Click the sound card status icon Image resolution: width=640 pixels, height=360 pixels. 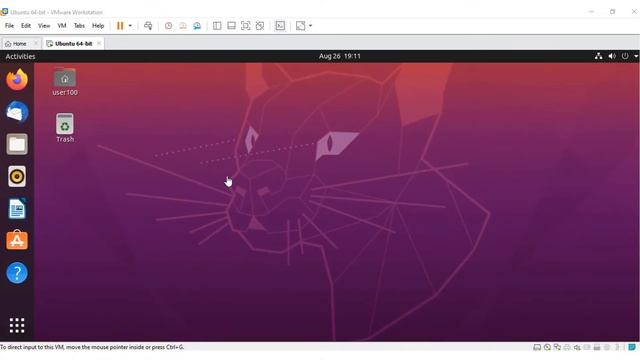pyautogui.click(x=577, y=347)
